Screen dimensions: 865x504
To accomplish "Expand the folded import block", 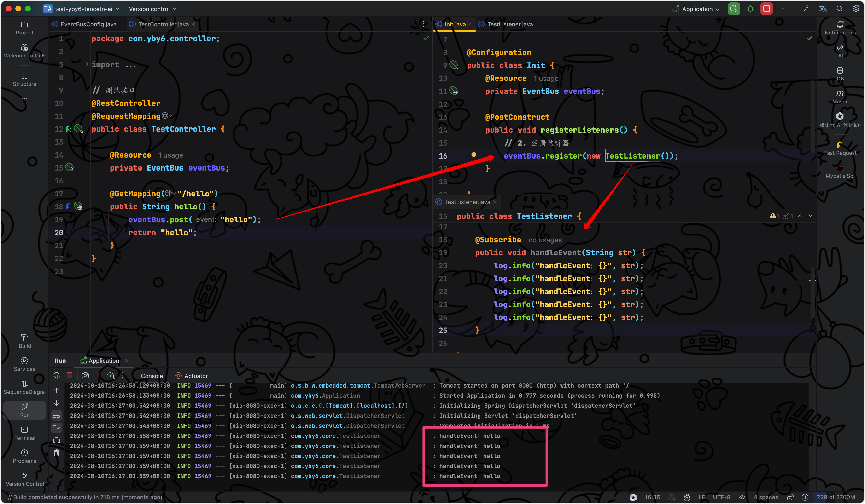I will click(87, 64).
